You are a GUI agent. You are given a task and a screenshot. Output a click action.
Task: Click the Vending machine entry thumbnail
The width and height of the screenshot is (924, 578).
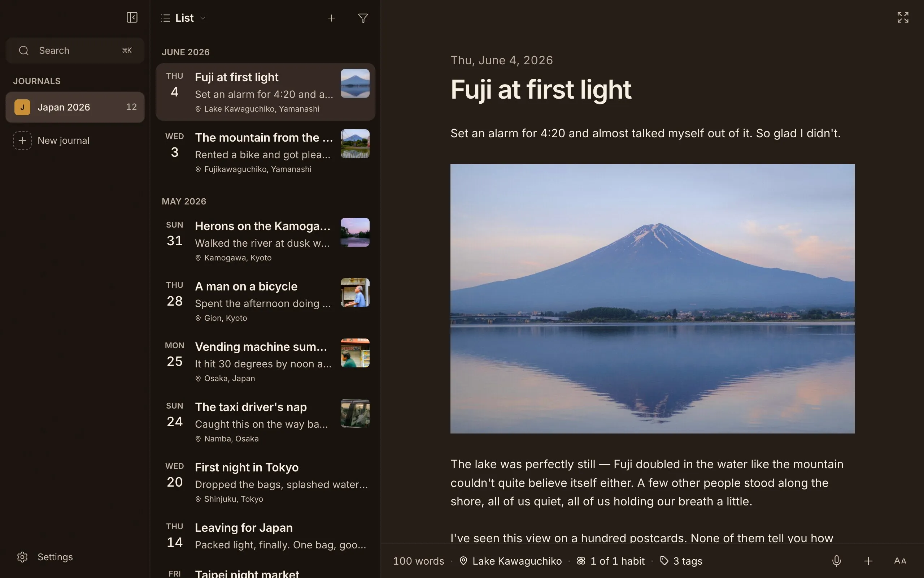[355, 353]
